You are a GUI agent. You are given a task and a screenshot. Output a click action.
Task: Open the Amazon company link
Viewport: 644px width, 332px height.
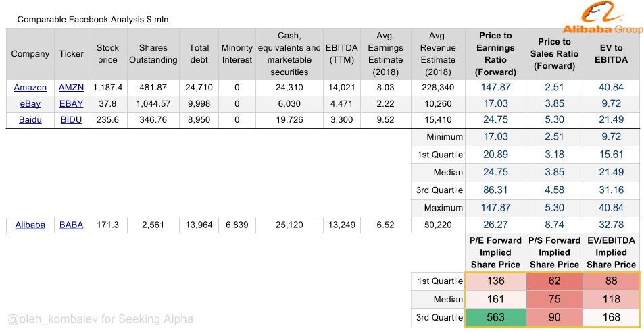tap(30, 88)
